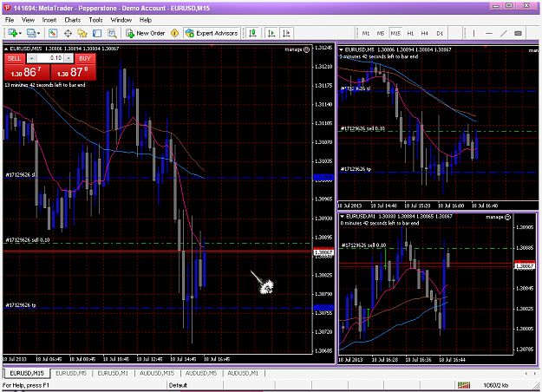
Task: Select #17129626 sell 0.10 label on M15 chart
Action: click(x=28, y=240)
